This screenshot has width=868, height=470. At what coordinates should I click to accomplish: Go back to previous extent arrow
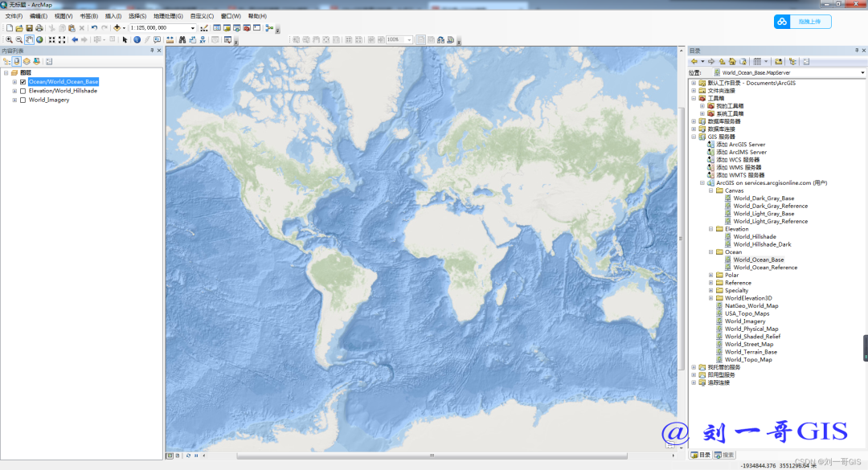(x=75, y=40)
